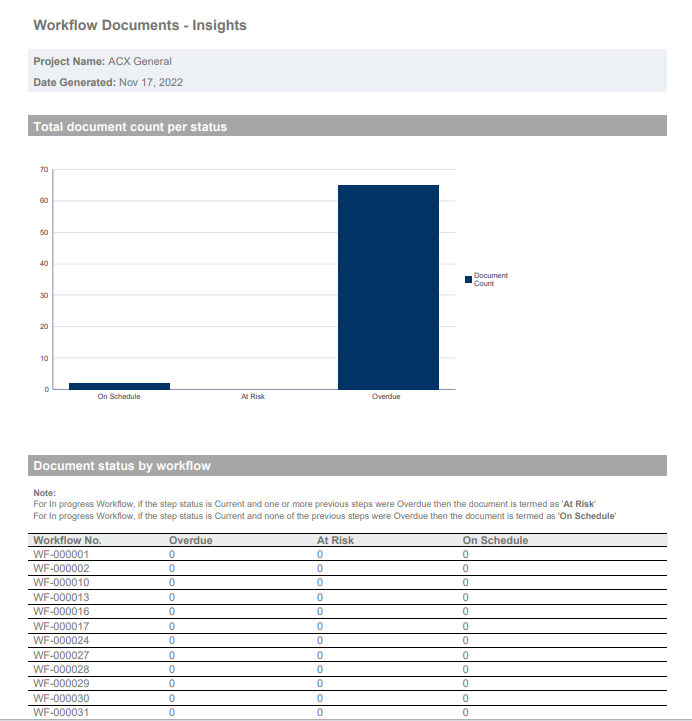Click the 20 value on the y-axis
Image resolution: width=692 pixels, height=721 pixels.
pyautogui.click(x=44, y=326)
